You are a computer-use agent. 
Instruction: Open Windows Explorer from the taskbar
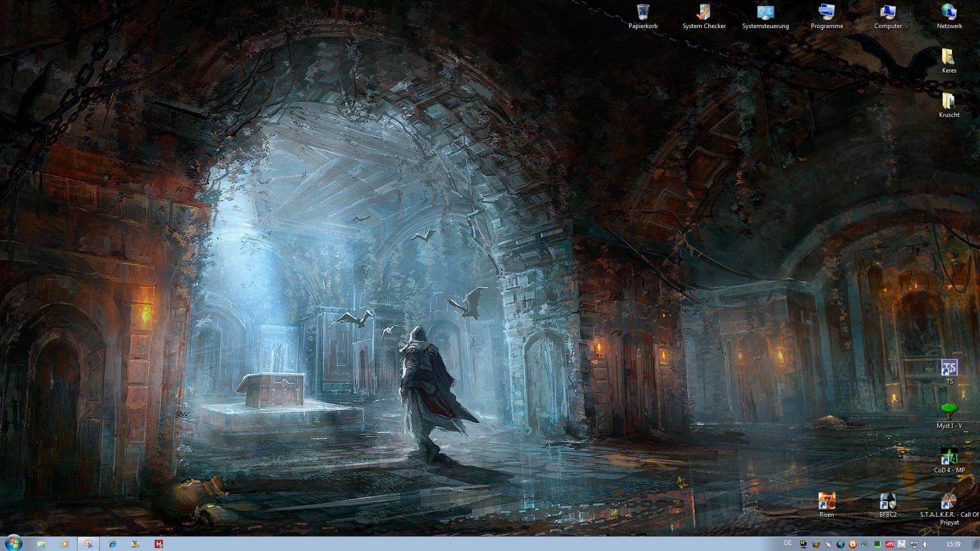41,544
